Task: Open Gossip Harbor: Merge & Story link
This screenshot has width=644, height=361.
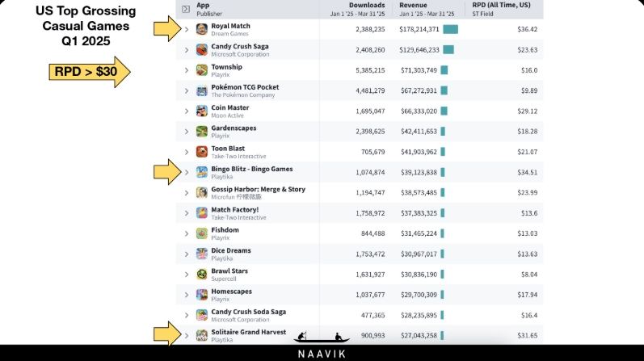Action: pos(258,189)
